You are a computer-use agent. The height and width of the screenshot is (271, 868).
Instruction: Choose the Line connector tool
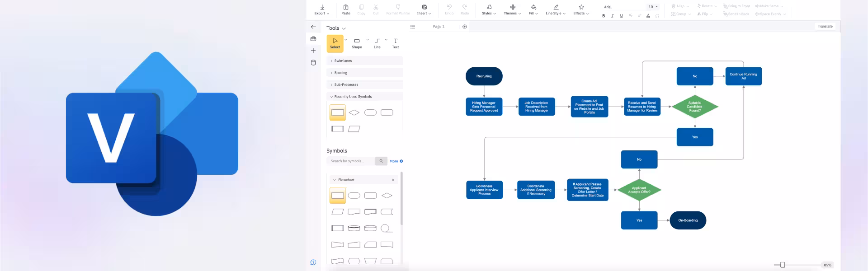(x=377, y=43)
